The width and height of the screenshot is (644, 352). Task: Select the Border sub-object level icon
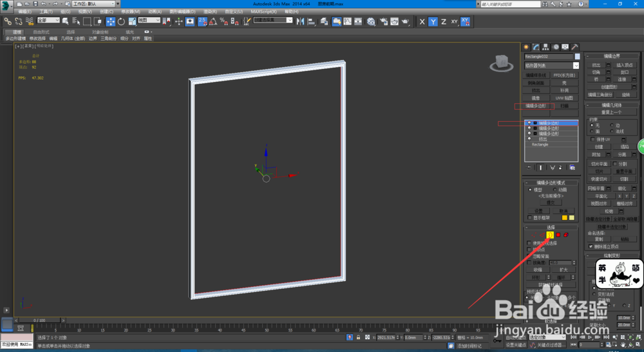[550, 235]
